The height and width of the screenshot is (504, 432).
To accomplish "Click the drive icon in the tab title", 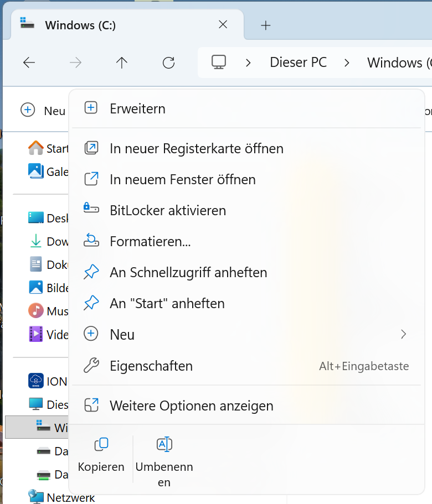I will point(27,23).
